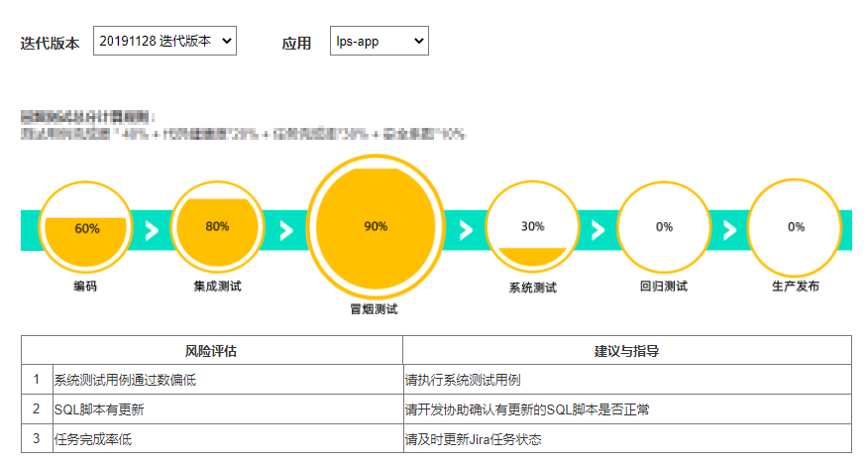Select the 回归测试 0% stage circle
Screen dimensions: 868x465
(664, 228)
